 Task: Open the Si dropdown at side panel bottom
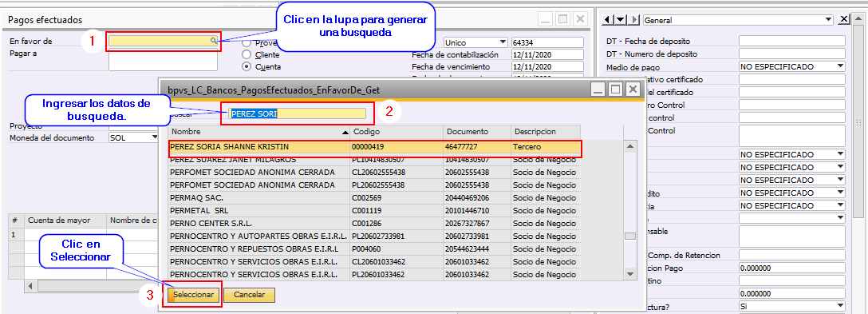(840, 306)
